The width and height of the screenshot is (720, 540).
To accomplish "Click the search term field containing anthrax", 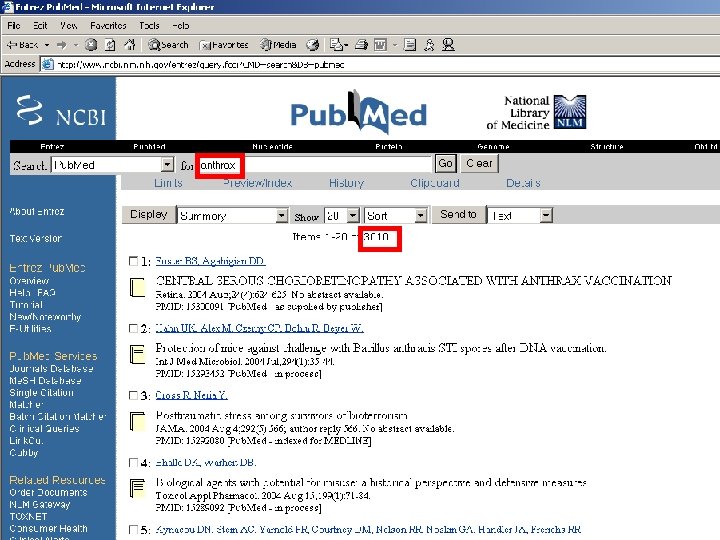I will pos(315,164).
